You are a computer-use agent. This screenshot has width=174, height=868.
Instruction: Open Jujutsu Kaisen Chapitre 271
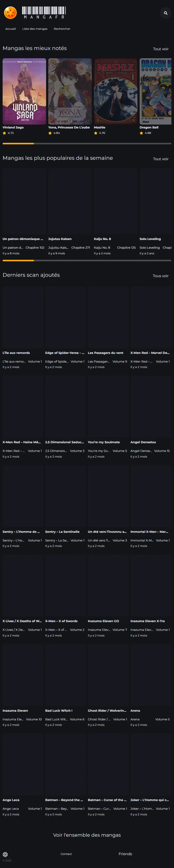81,247
